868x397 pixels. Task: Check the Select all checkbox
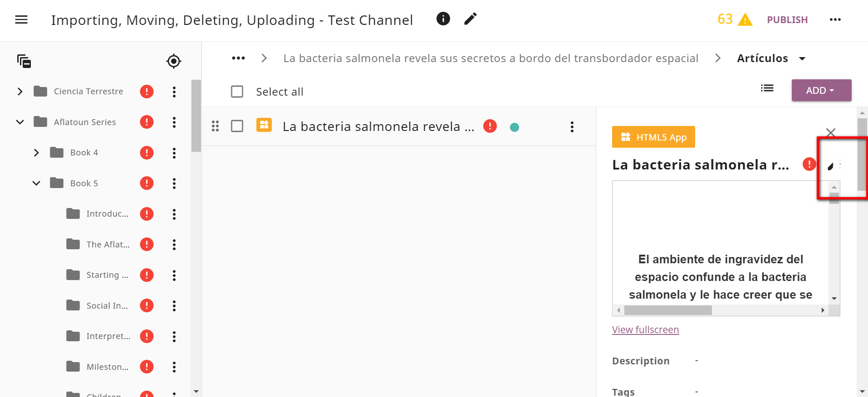click(x=237, y=92)
